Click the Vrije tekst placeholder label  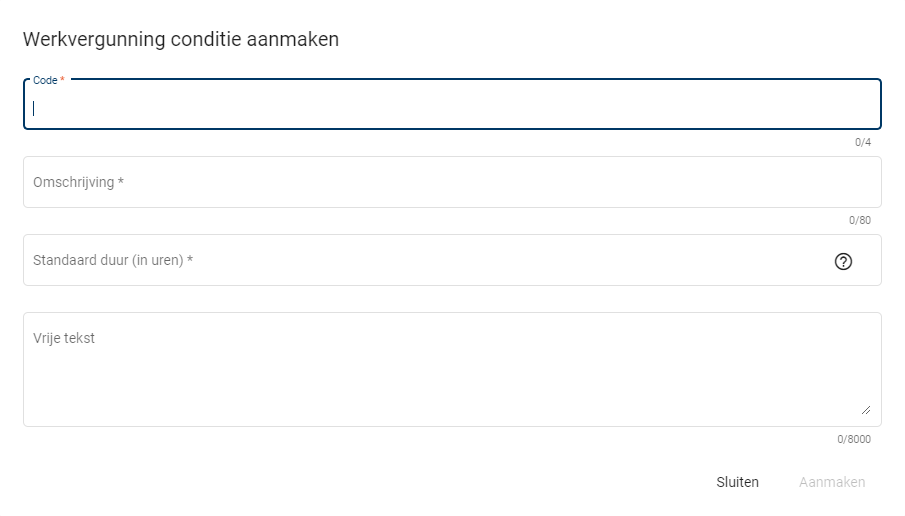coord(64,339)
